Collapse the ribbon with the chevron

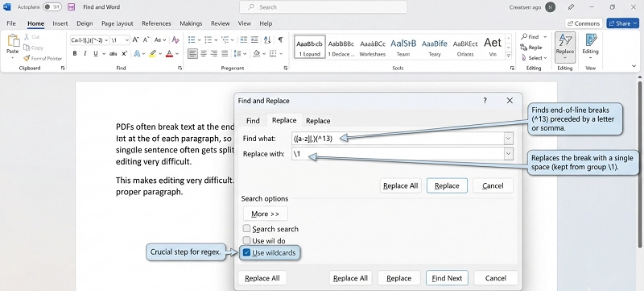(x=634, y=66)
